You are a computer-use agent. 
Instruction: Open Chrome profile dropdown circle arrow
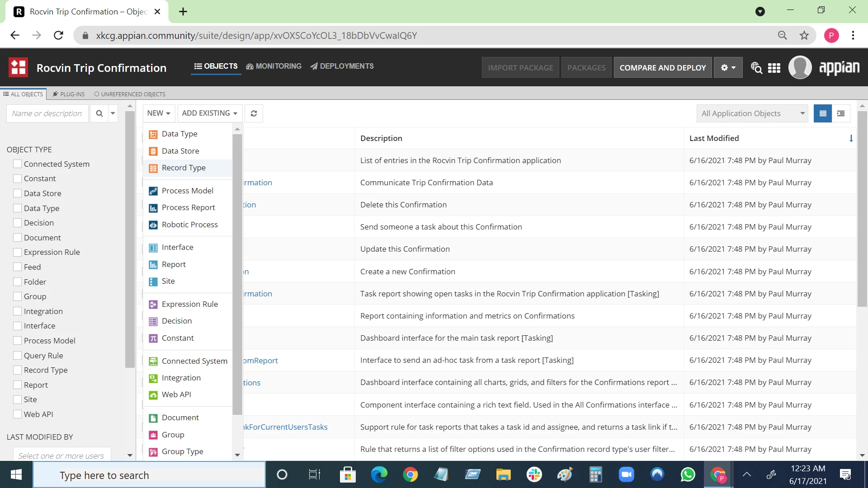(760, 11)
